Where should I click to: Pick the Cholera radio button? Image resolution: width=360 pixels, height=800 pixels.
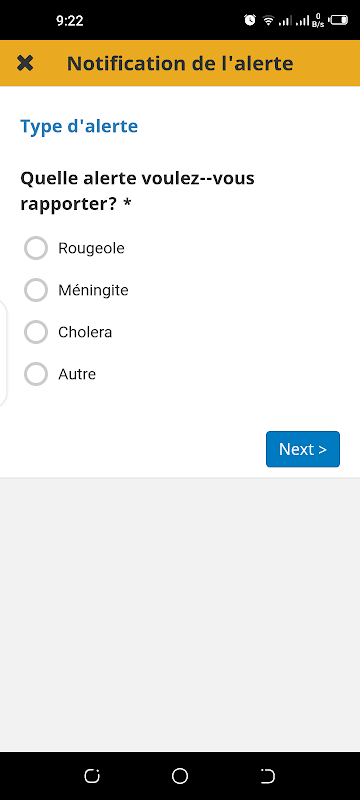tap(36, 332)
